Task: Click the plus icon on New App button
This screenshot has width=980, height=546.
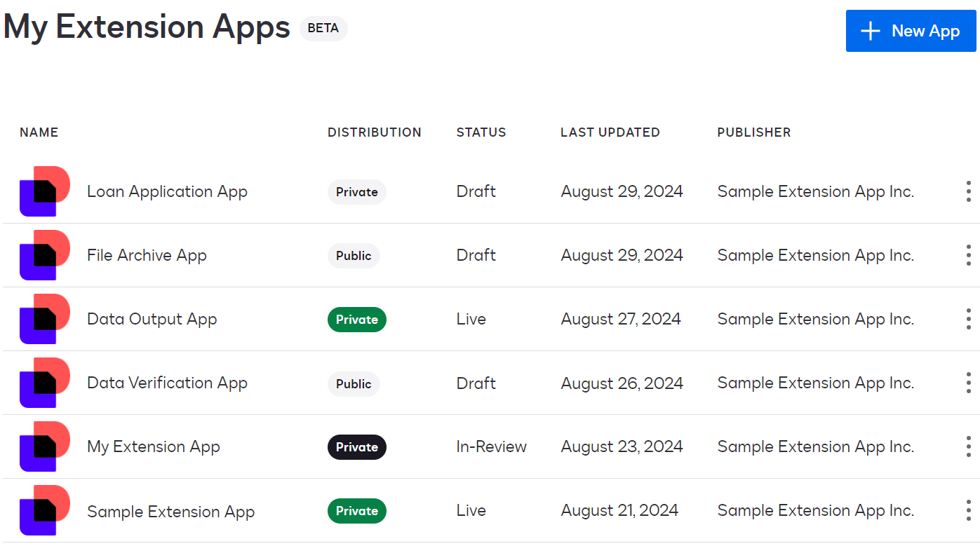Action: [x=870, y=31]
